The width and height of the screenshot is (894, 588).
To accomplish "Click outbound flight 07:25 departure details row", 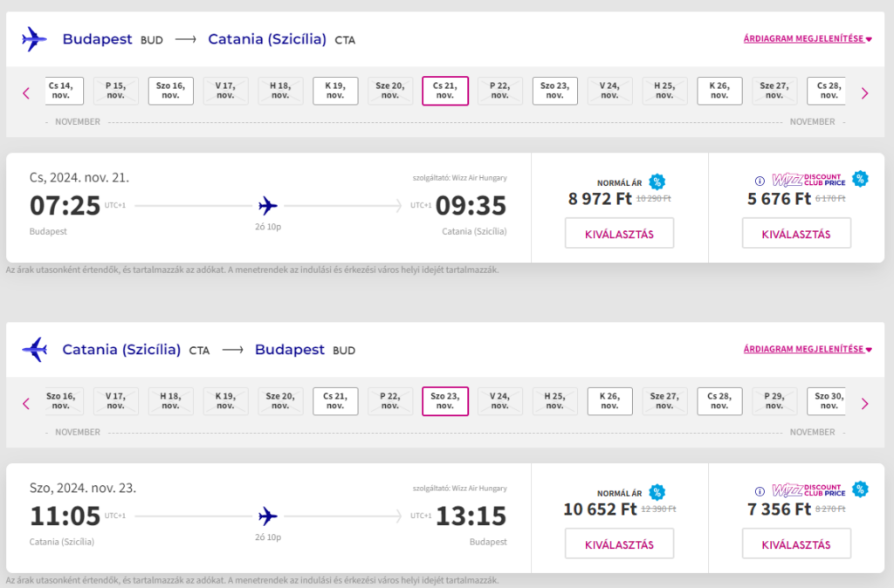I will click(268, 208).
